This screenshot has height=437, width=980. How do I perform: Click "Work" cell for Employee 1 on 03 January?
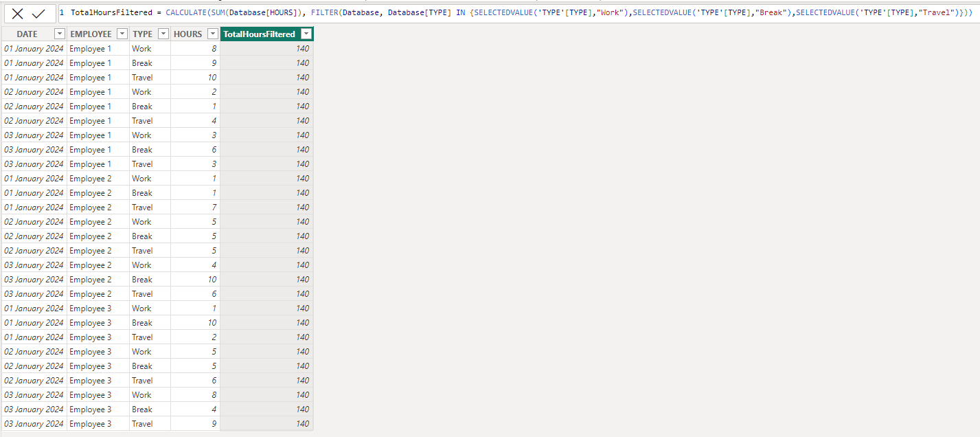150,135
